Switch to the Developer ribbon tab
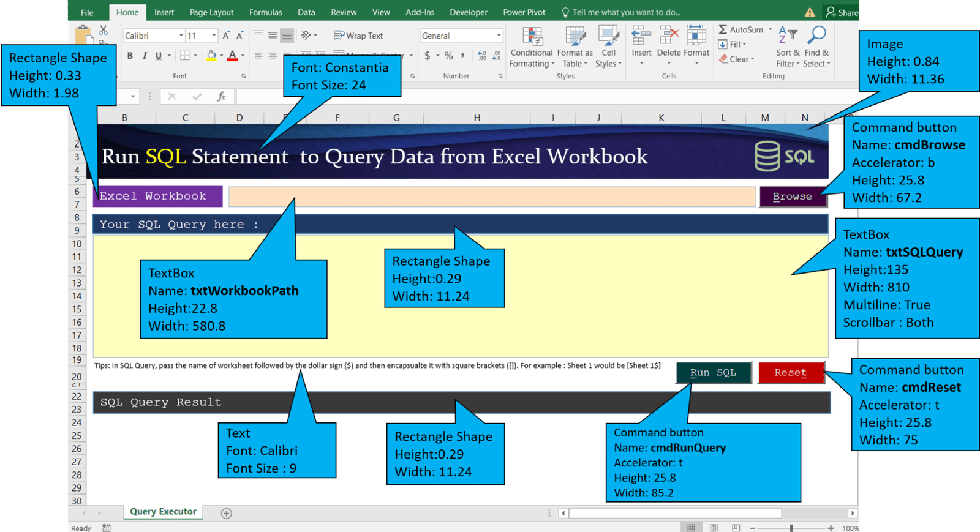This screenshot has width=980, height=532. pos(469,12)
